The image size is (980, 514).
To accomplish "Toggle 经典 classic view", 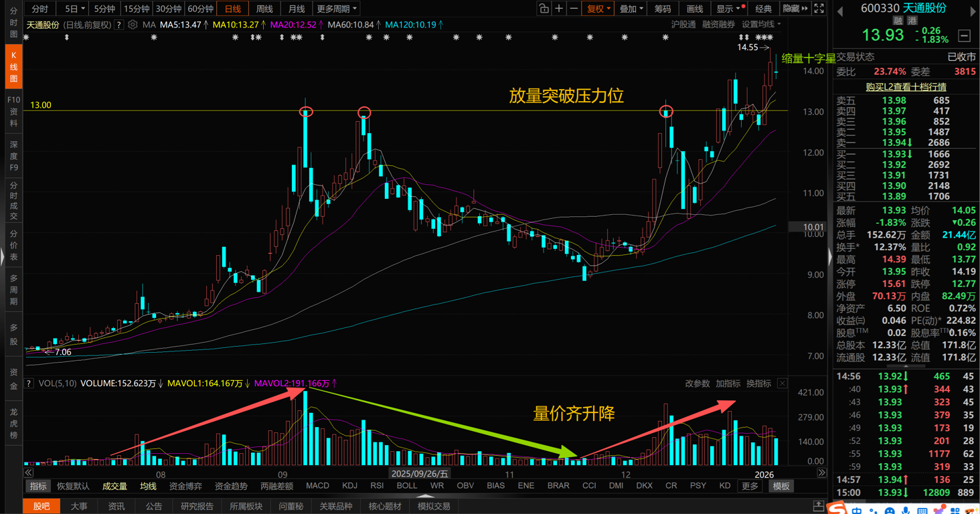I will pos(763,9).
